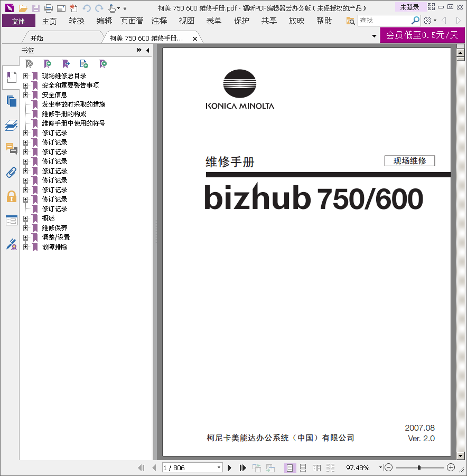Image resolution: width=467 pixels, height=476 pixels.
Task: Go to the first page
Action: coord(141,468)
